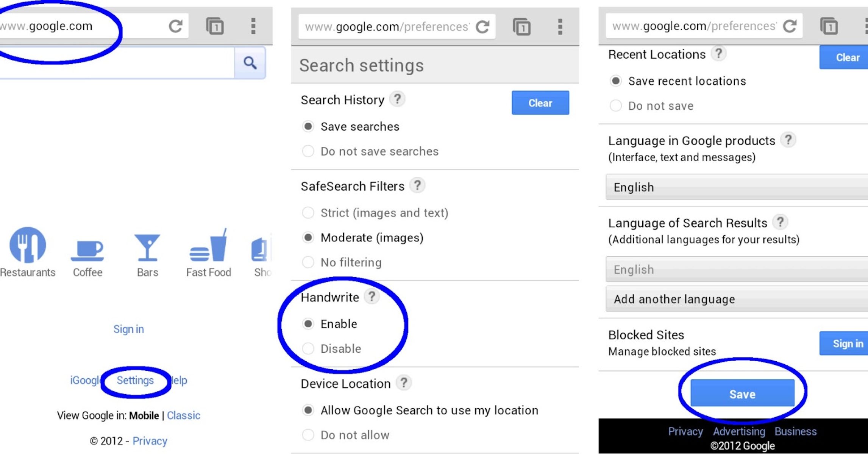The image size is (868, 454).
Task: Click the magnifier search button
Action: 250,63
